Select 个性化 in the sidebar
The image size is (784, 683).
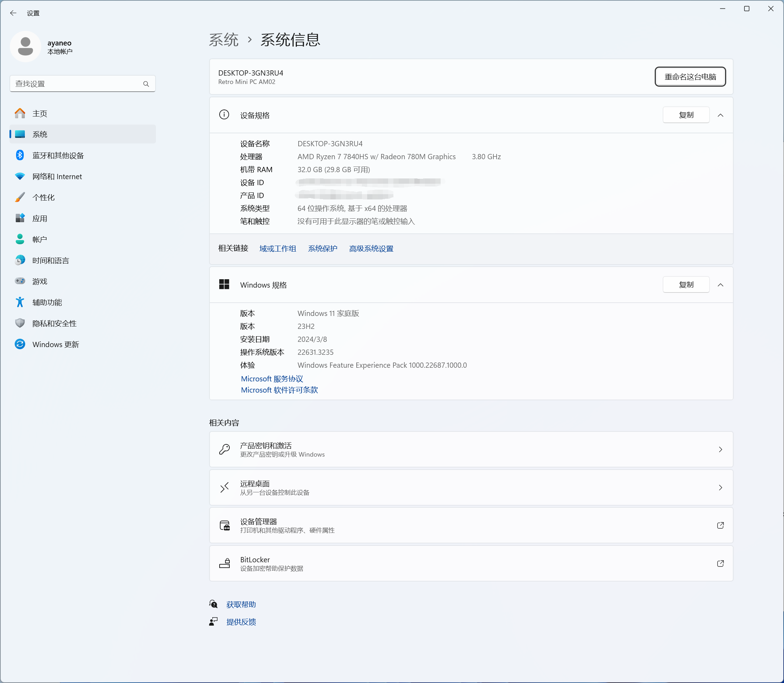coord(83,197)
